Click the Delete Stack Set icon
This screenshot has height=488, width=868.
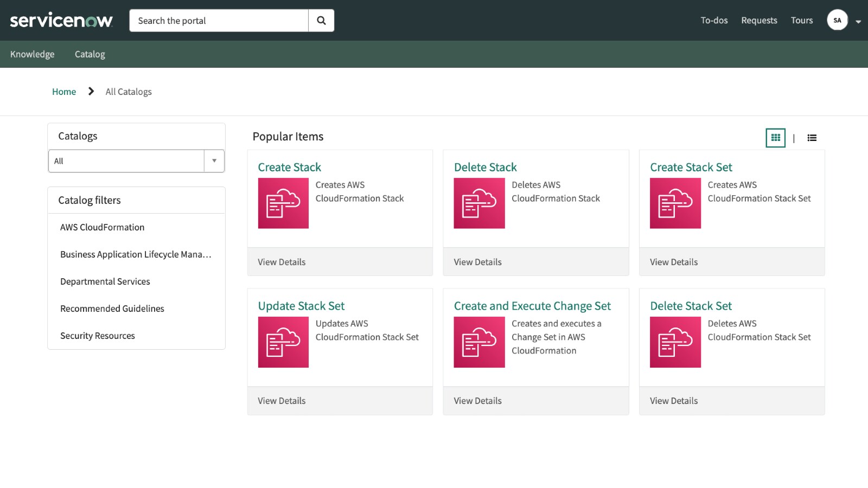pyautogui.click(x=675, y=342)
